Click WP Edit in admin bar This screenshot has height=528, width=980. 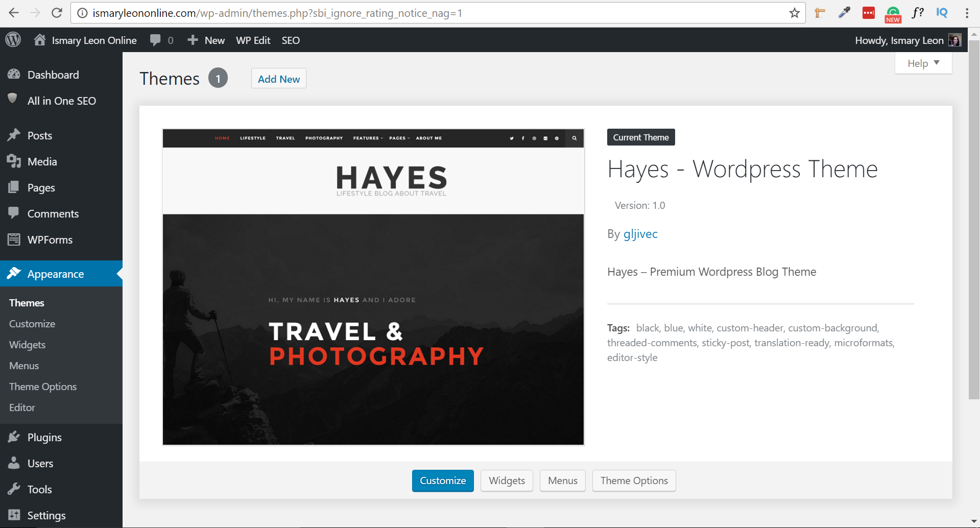click(253, 40)
